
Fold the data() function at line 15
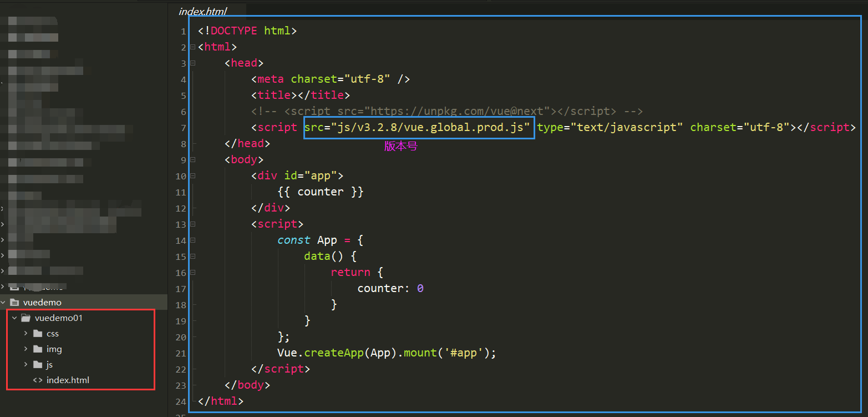192,257
